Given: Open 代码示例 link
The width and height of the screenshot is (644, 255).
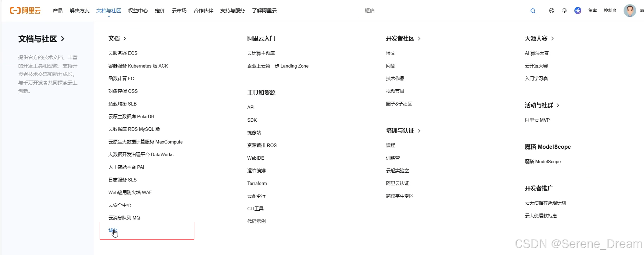Looking at the screenshot, I should pos(256,221).
